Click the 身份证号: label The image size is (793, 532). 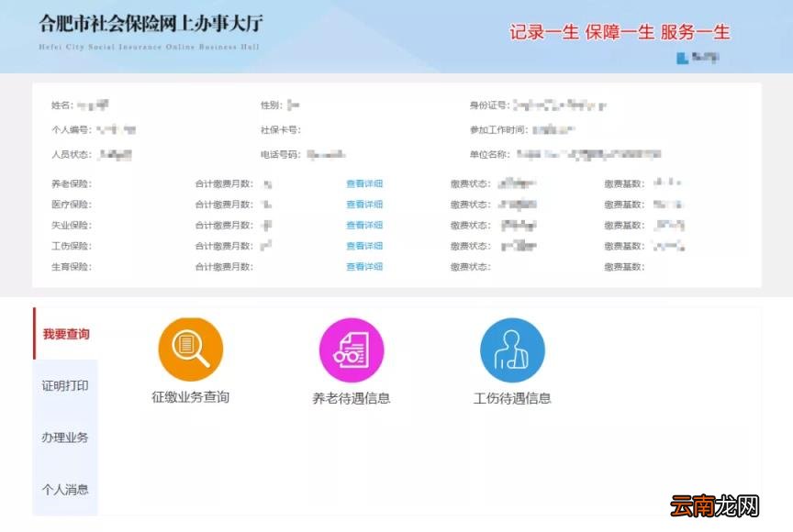(x=489, y=105)
